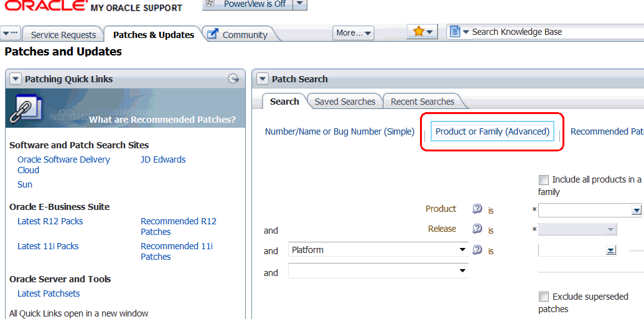644x319 pixels.
Task: Open the Platform value dropdown
Action: [x=610, y=250]
